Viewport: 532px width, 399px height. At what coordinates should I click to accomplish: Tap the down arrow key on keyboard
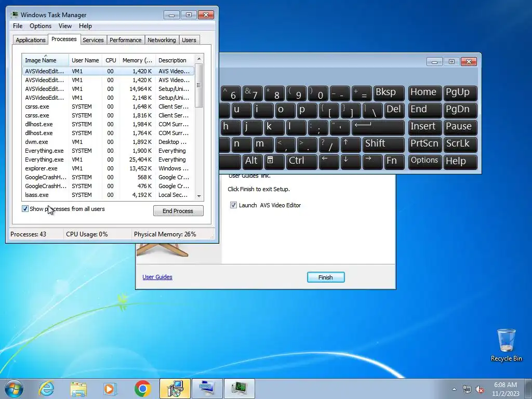pos(351,162)
